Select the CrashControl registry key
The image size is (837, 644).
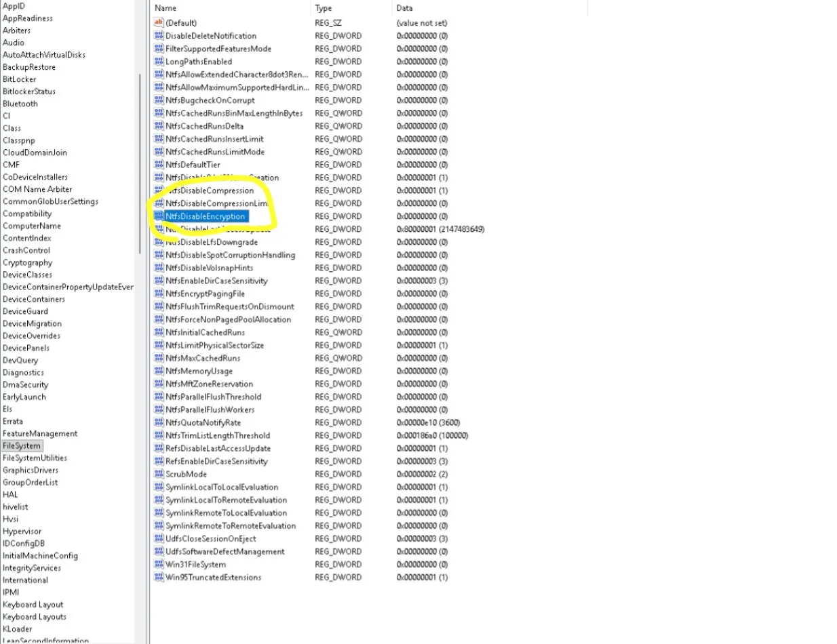(x=26, y=250)
